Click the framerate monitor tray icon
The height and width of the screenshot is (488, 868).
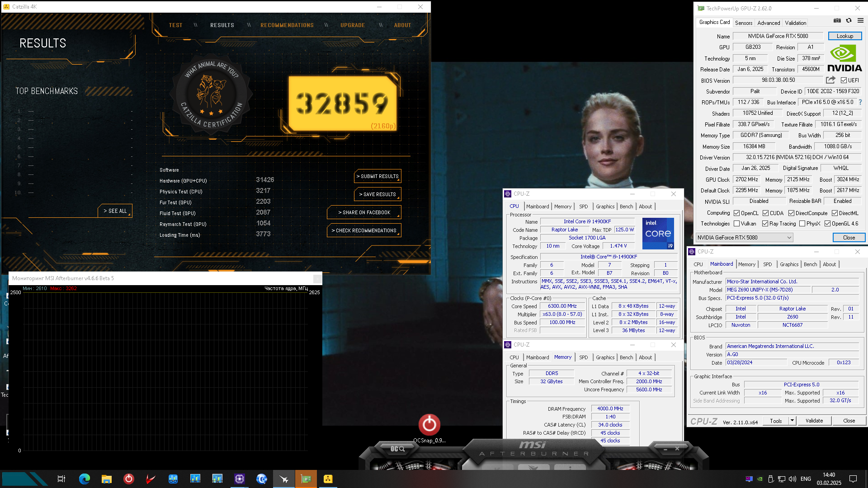(749, 479)
